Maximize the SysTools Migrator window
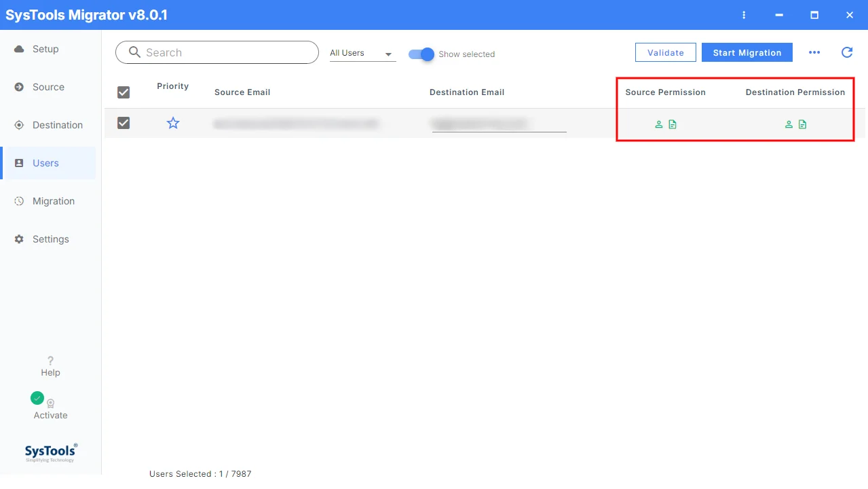The height and width of the screenshot is (489, 868). pos(814,15)
